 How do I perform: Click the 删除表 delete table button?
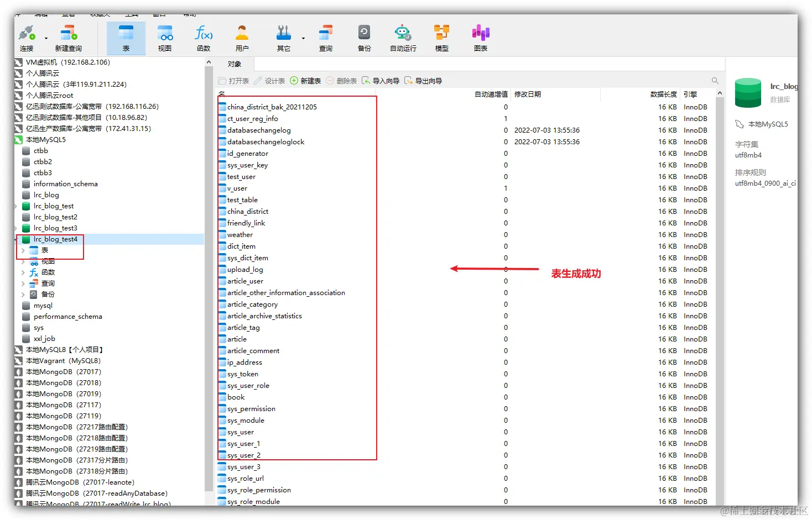[341, 81]
